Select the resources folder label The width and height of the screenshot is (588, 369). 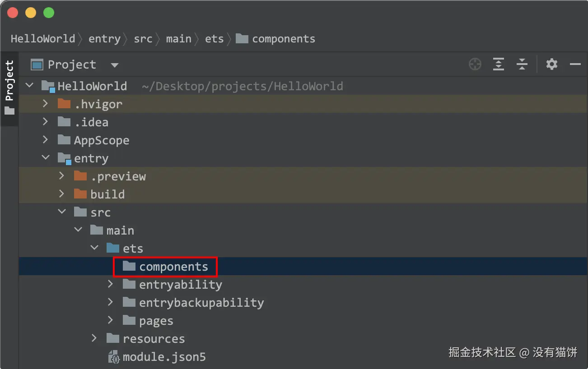(154, 339)
